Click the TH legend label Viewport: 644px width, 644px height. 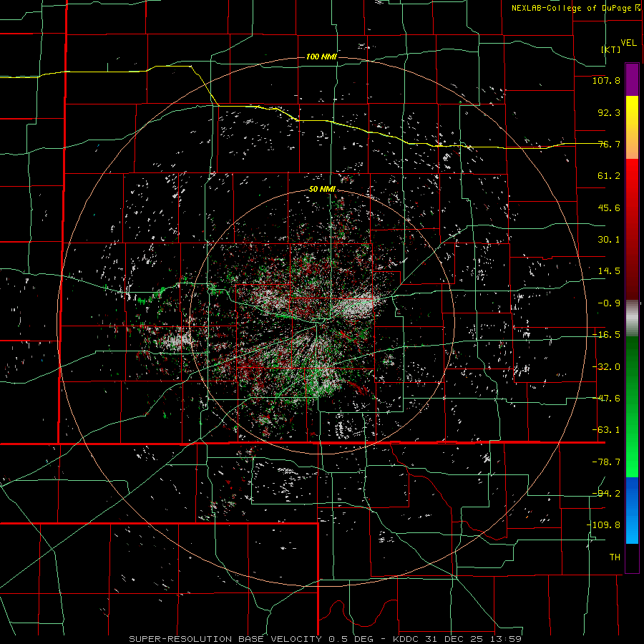[x=615, y=557]
